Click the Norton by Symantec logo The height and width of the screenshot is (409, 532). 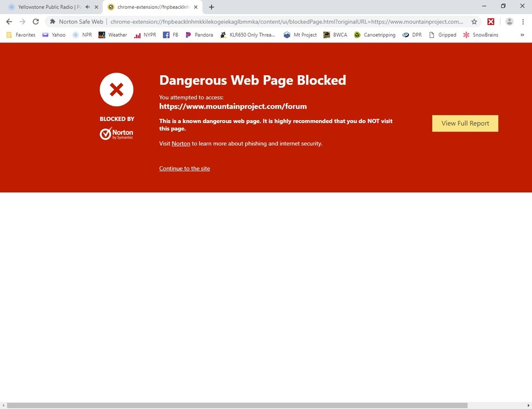(x=117, y=134)
